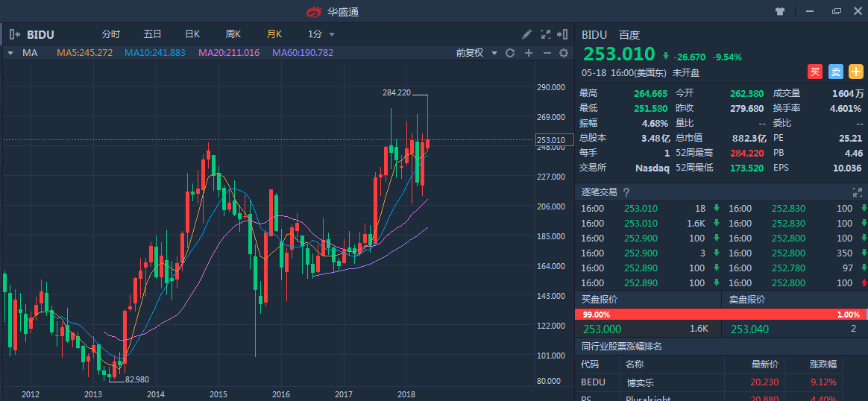The height and width of the screenshot is (401, 868).
Task: Switch to 日K tab
Action: [x=192, y=34]
